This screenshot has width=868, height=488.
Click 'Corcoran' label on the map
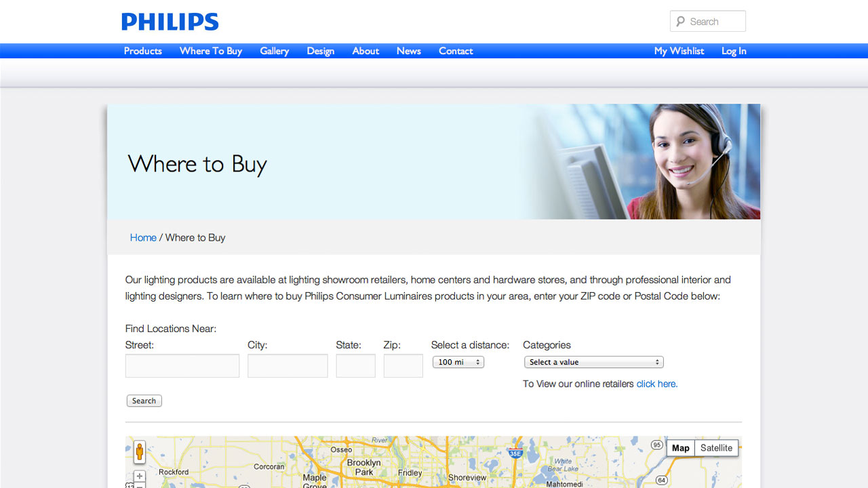(269, 466)
